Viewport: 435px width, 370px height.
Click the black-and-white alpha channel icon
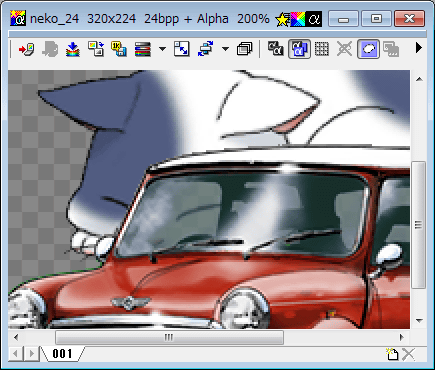[x=276, y=49]
